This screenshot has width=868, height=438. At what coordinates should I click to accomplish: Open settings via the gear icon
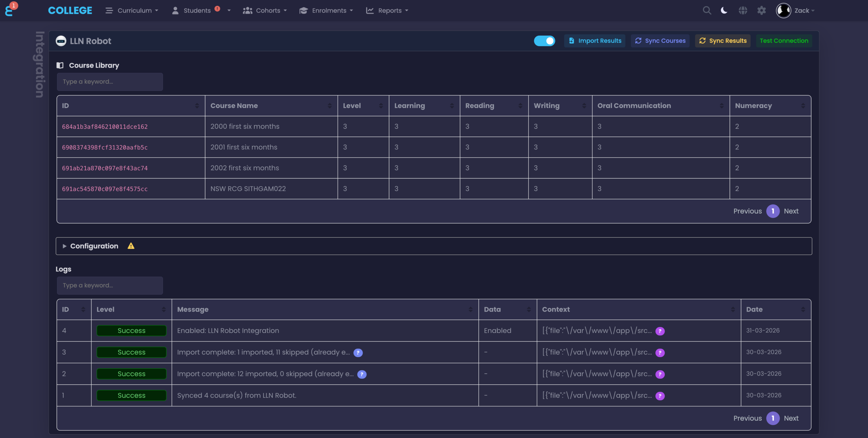(x=762, y=10)
